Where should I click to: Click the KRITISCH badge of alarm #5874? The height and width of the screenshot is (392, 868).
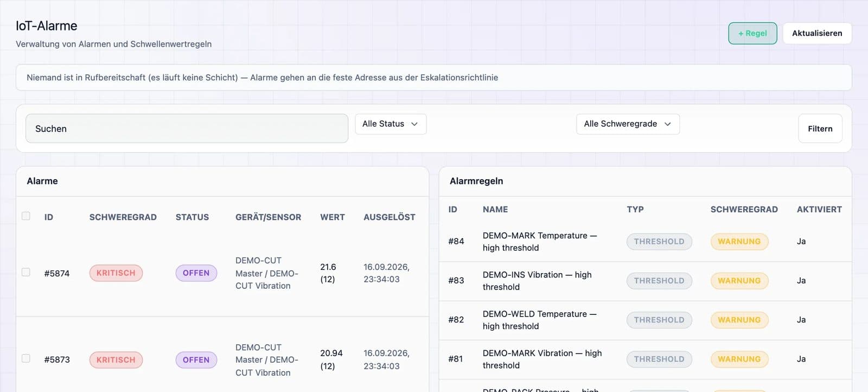coord(116,273)
